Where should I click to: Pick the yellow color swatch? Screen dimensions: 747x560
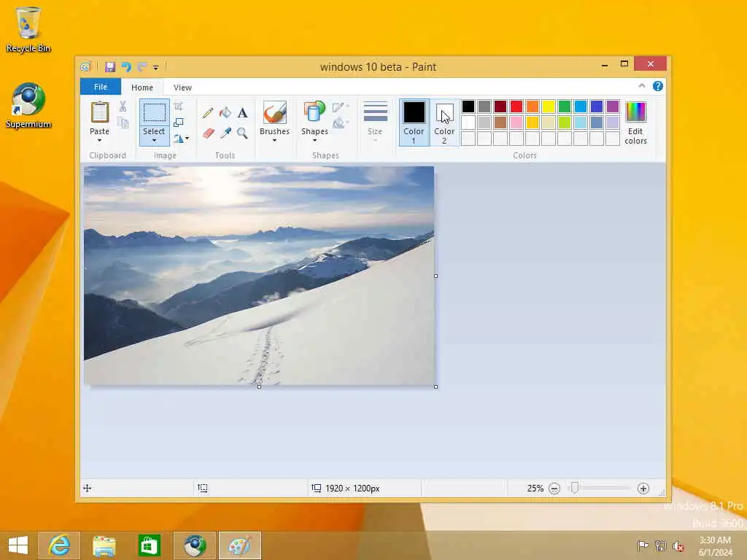click(x=549, y=106)
